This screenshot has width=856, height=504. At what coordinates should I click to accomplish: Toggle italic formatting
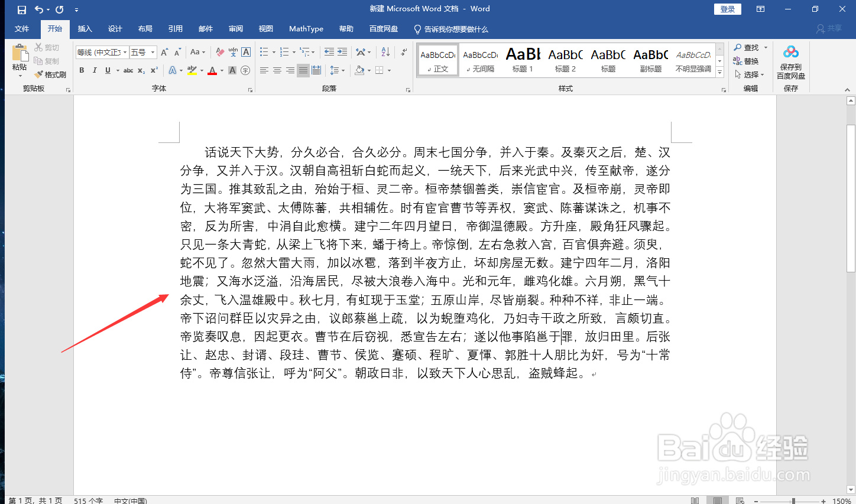pyautogui.click(x=95, y=70)
